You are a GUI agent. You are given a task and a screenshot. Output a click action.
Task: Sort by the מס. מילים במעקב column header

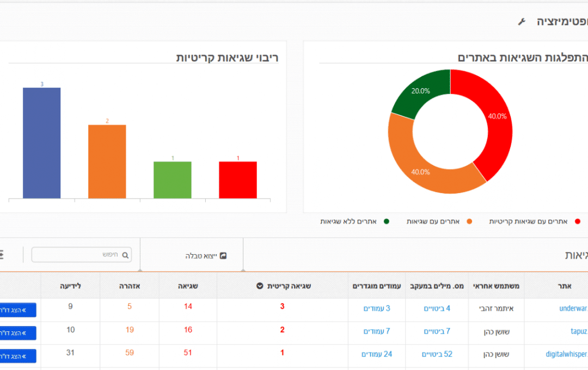tap(437, 286)
